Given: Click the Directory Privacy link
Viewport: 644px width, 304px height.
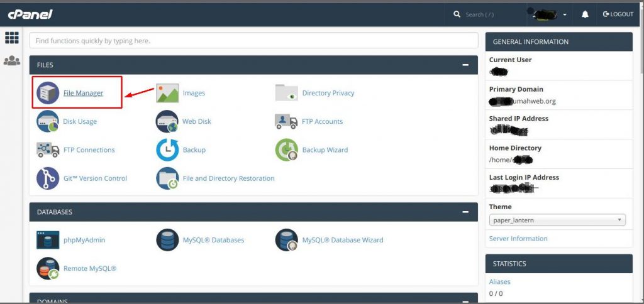Looking at the screenshot, I should (328, 93).
